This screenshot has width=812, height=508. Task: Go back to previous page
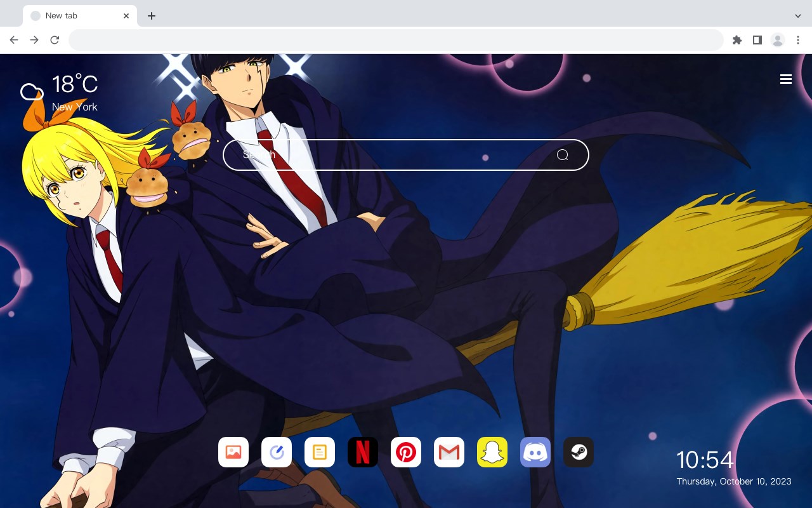(14, 40)
